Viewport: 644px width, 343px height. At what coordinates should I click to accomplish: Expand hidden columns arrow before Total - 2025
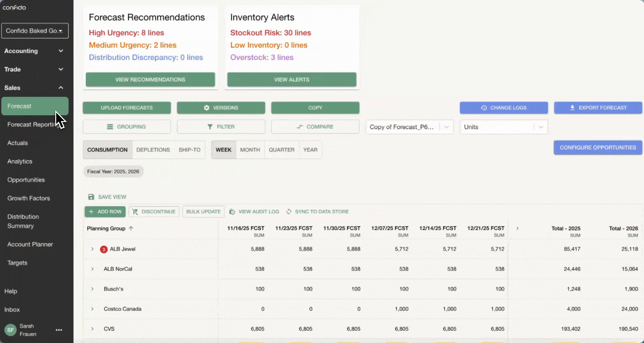(517, 229)
